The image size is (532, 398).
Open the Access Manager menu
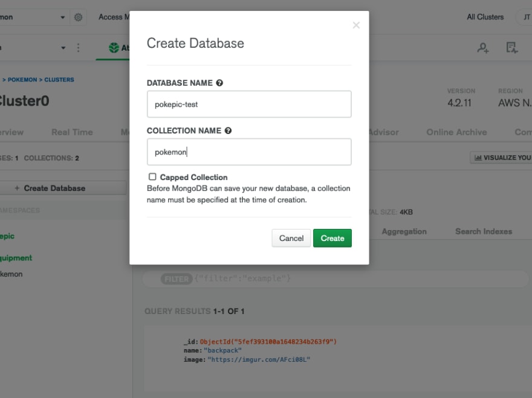pyautogui.click(x=114, y=17)
